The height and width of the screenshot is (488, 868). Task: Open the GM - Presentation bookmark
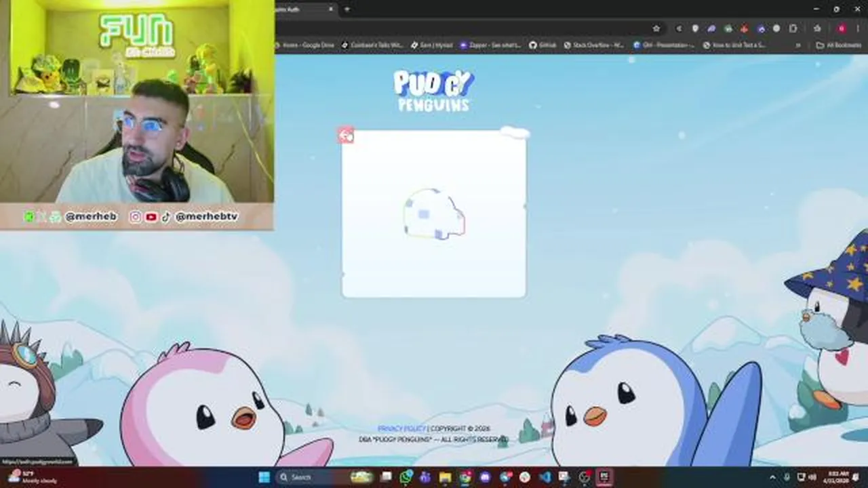(664, 45)
